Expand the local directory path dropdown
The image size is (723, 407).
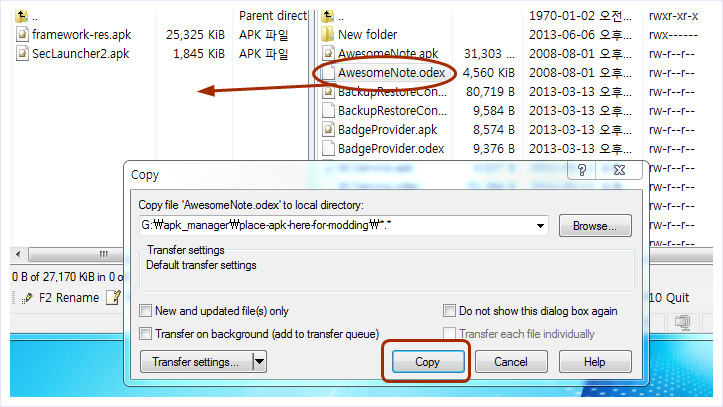tap(541, 226)
